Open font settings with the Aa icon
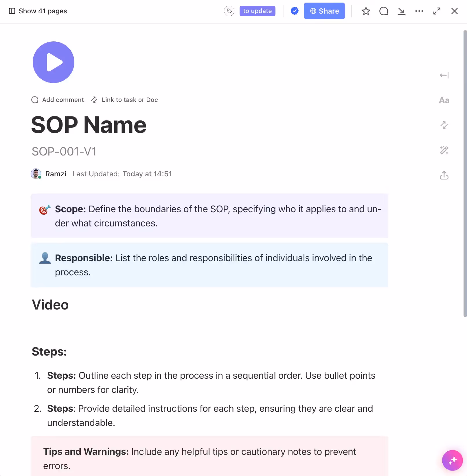 tap(444, 100)
